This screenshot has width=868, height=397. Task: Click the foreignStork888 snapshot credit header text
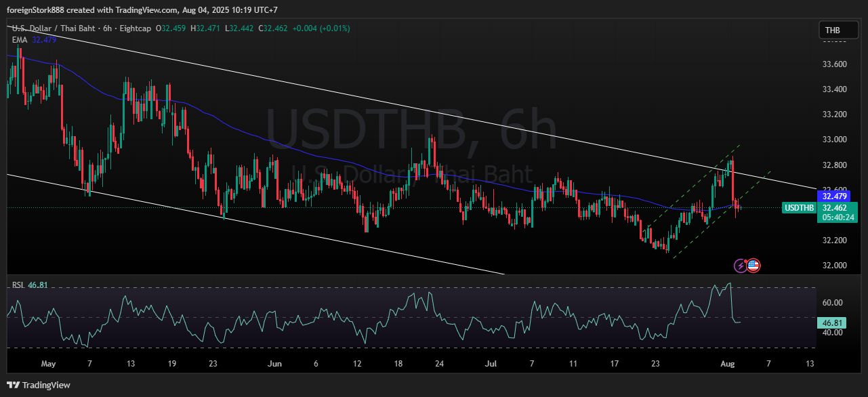(x=142, y=9)
